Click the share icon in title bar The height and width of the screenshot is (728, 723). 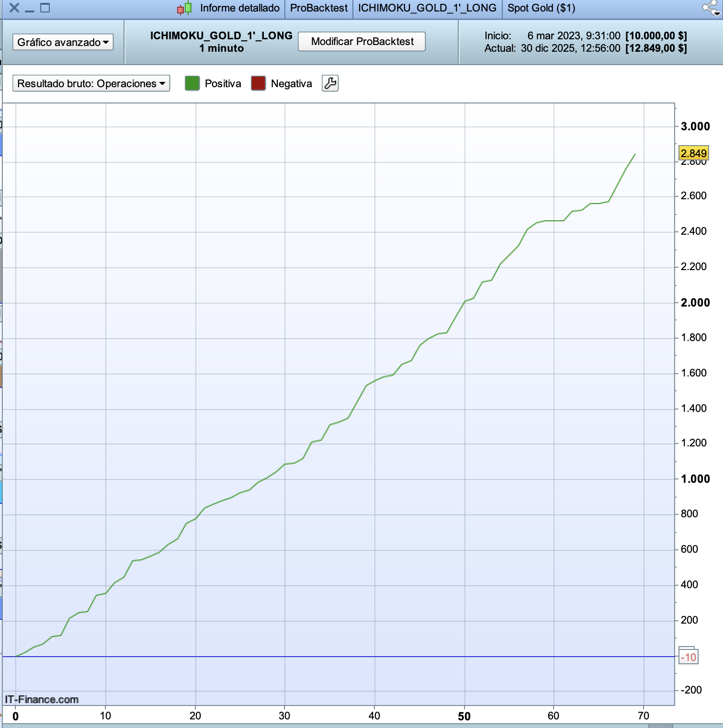(x=711, y=8)
